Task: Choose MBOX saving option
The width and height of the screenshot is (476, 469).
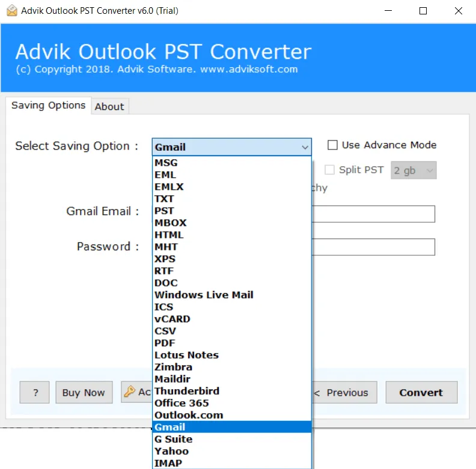Action: coord(232,223)
